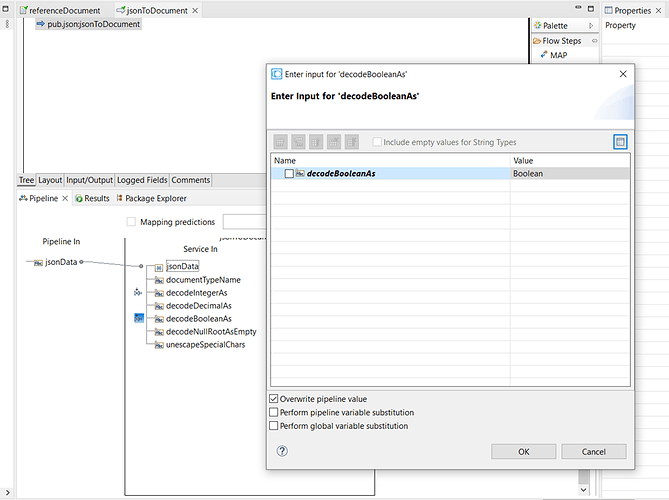Uncheck 'Overwrite pipeline value'
The width and height of the screenshot is (669, 500).
pyautogui.click(x=274, y=399)
